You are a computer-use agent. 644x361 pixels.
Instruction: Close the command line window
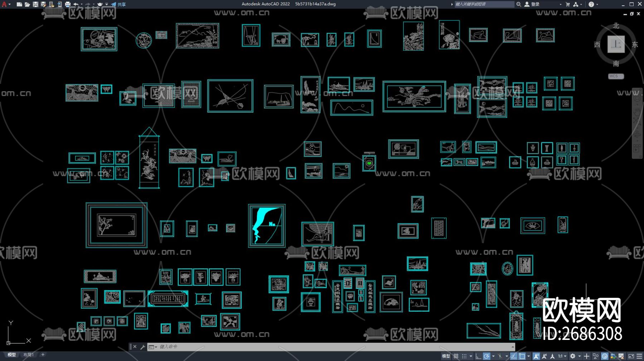pyautogui.click(x=135, y=347)
